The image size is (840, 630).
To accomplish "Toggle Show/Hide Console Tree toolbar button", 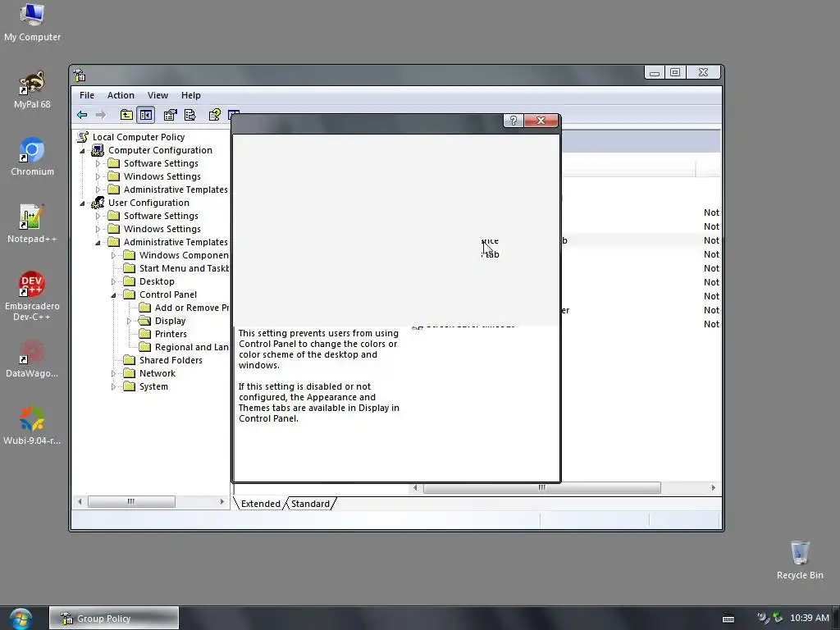I will point(146,115).
